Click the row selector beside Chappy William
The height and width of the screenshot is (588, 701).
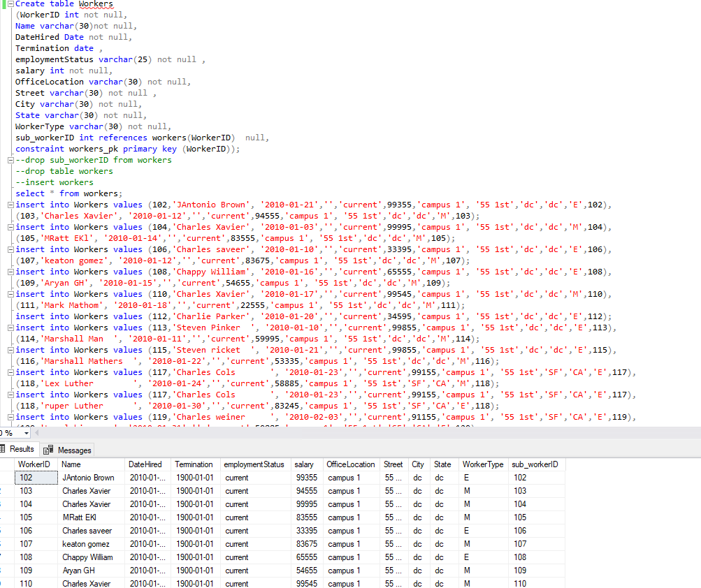(6, 557)
